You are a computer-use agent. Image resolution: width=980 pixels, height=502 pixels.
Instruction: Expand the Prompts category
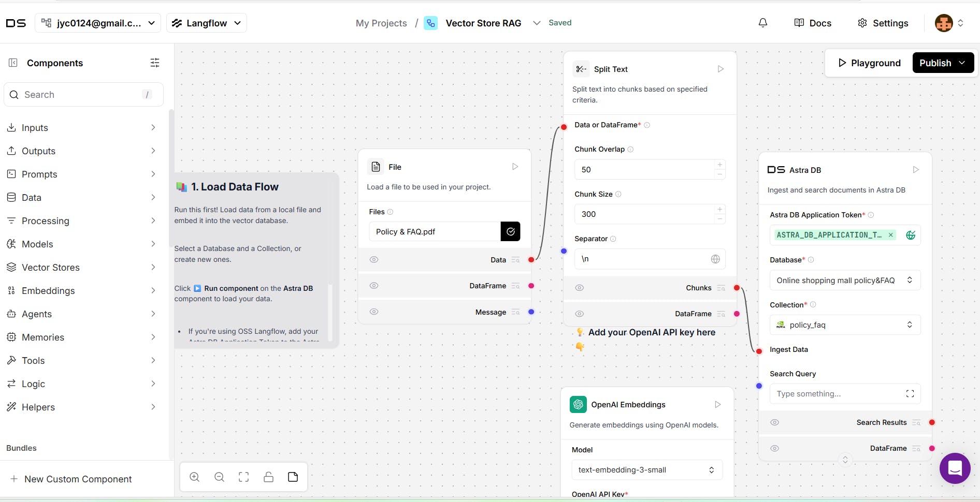pyautogui.click(x=81, y=174)
